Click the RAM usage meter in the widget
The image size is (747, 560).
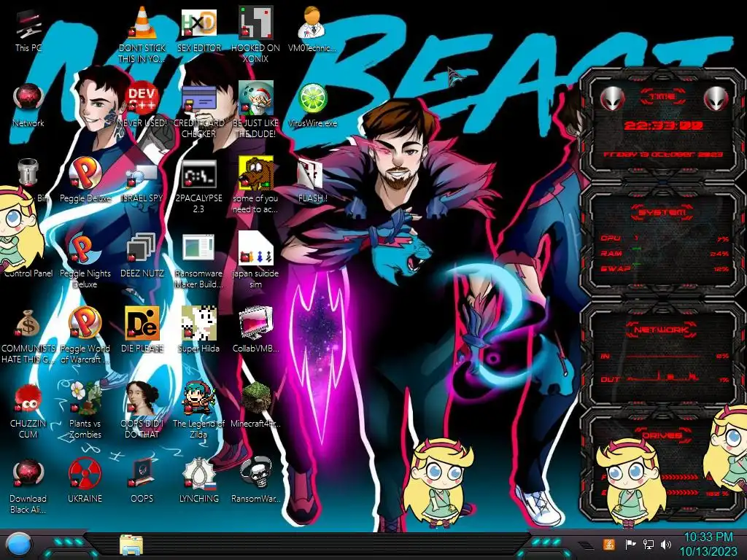coord(664,253)
